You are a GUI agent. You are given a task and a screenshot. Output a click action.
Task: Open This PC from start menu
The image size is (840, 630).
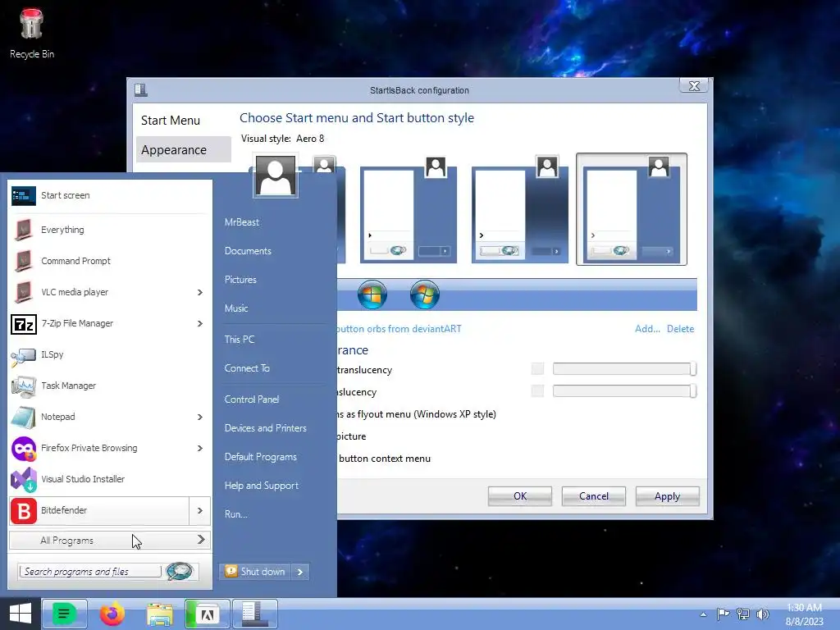(x=240, y=340)
